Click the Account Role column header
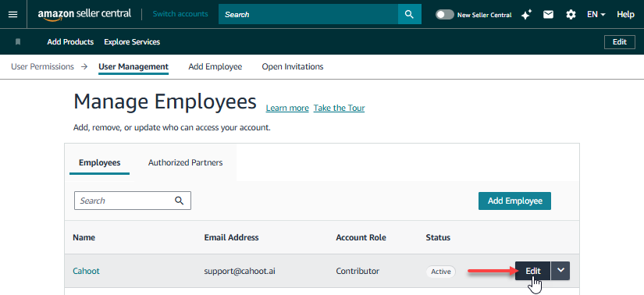The image size is (644, 295). point(361,237)
